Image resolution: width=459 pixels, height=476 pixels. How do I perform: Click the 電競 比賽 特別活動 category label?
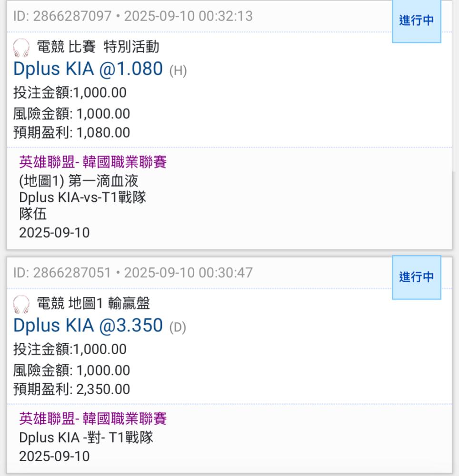[x=98, y=47]
